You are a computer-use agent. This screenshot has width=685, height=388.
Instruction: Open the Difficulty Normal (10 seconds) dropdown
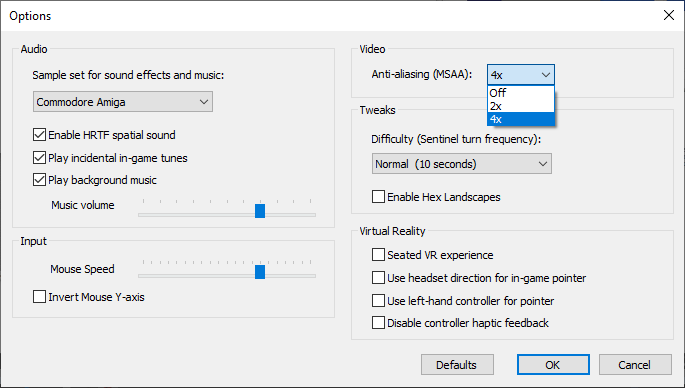[462, 164]
